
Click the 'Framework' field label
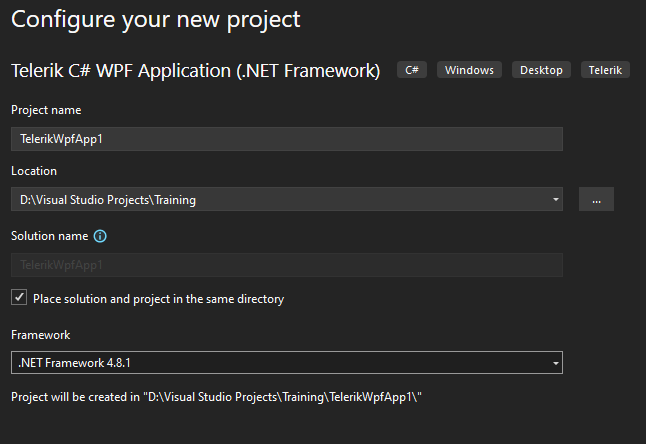(40, 335)
